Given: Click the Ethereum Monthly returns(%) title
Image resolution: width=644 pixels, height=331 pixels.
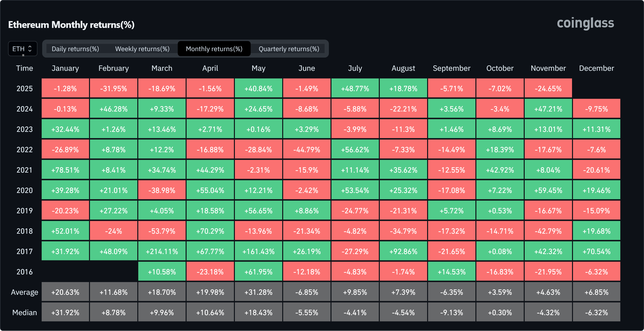Looking at the screenshot, I should tap(71, 25).
